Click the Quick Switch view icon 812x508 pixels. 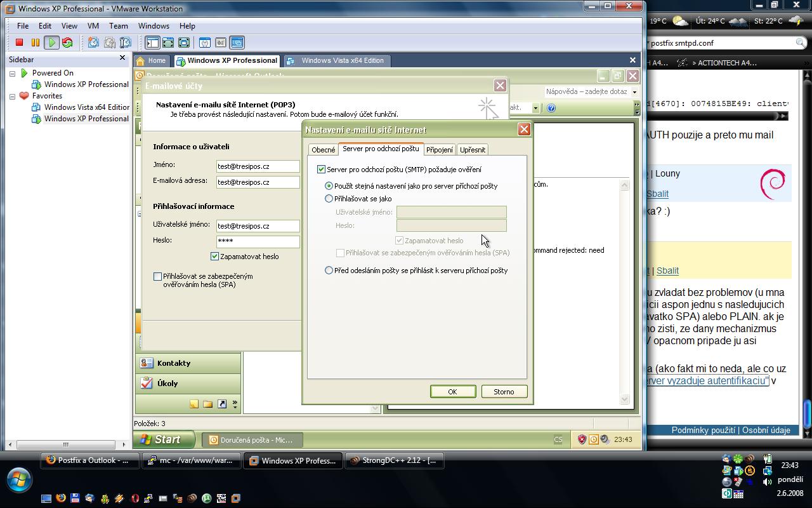click(x=168, y=43)
